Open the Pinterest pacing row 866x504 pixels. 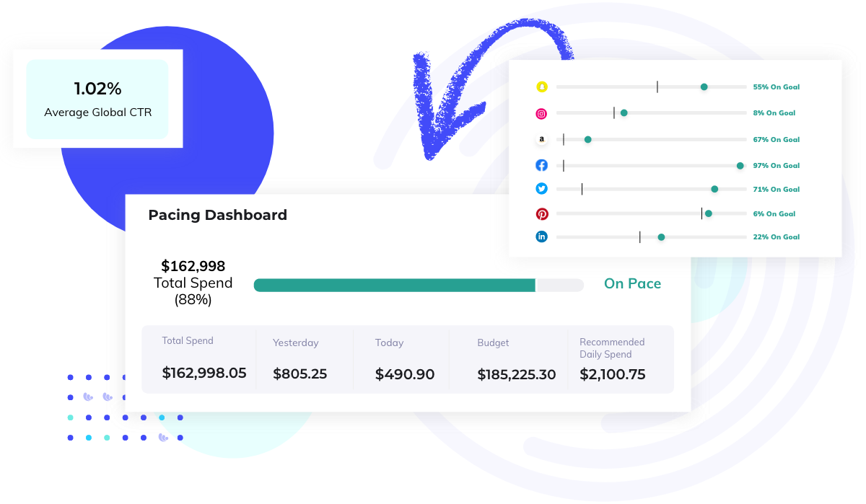click(x=541, y=213)
